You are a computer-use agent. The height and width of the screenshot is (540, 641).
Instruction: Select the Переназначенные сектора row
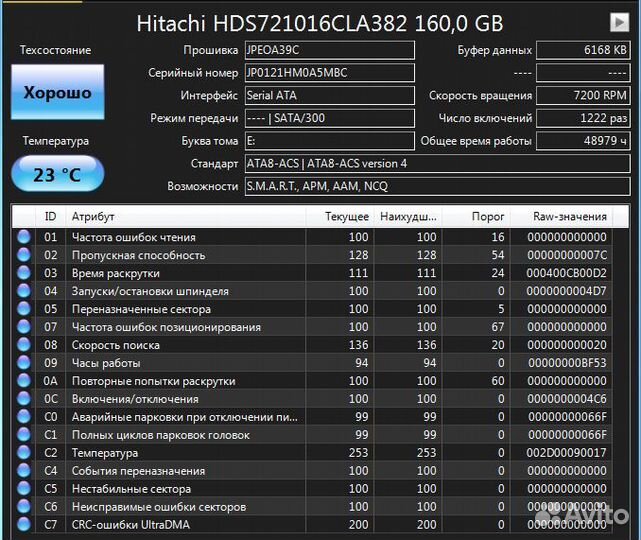click(x=312, y=309)
